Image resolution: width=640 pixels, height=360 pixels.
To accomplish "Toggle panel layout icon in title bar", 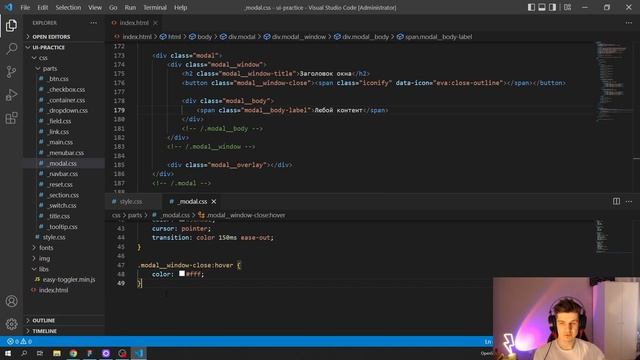I will (x=542, y=7).
